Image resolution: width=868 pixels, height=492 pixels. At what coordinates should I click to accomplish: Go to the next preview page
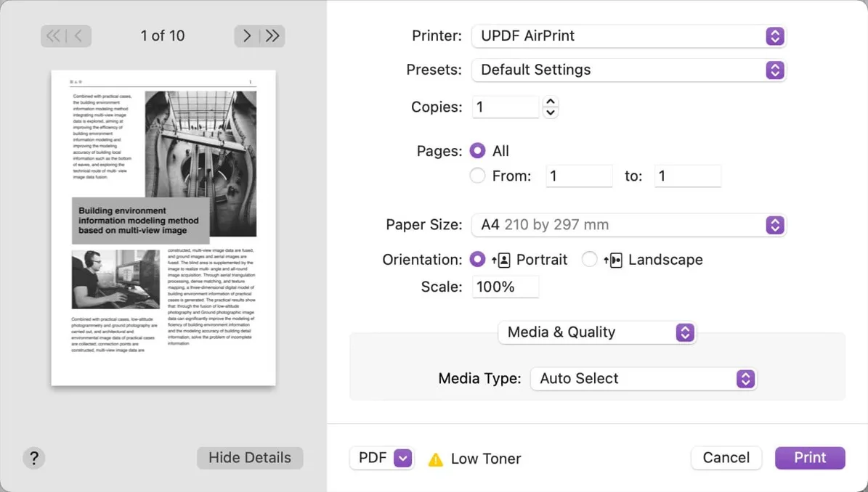click(x=247, y=36)
